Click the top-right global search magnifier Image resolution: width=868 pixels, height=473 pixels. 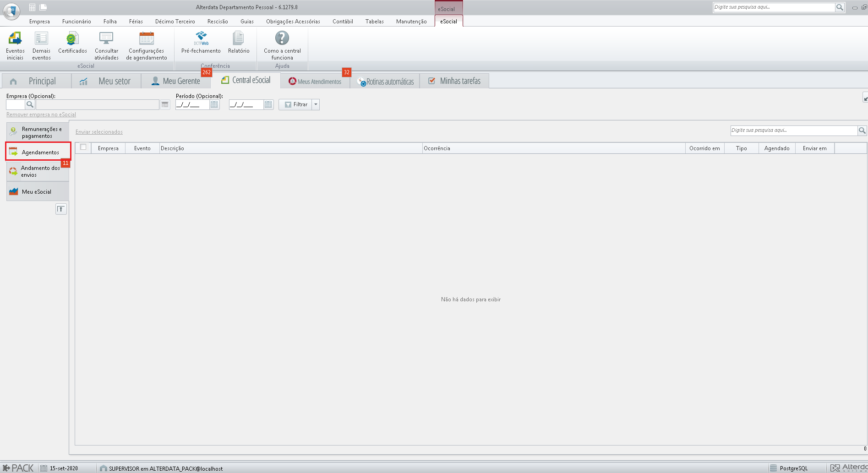pos(840,7)
